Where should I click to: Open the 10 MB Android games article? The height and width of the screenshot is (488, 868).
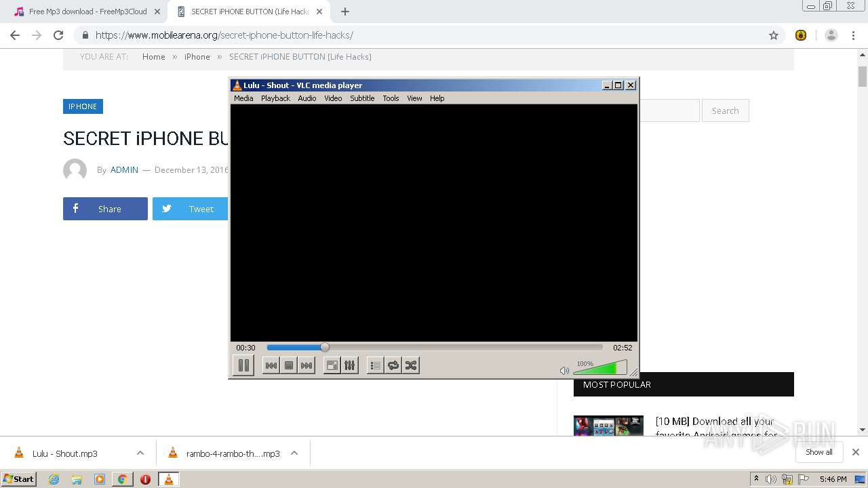[x=715, y=427]
